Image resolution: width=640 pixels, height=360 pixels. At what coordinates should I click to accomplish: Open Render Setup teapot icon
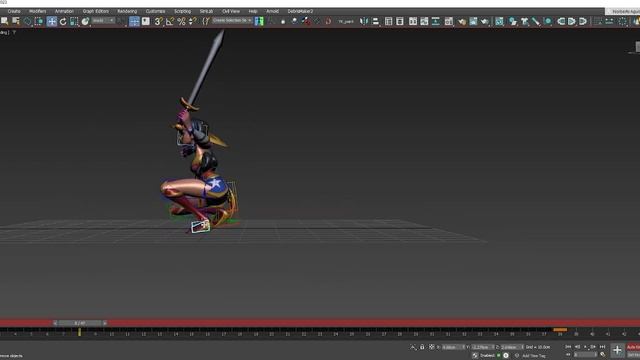[462, 21]
